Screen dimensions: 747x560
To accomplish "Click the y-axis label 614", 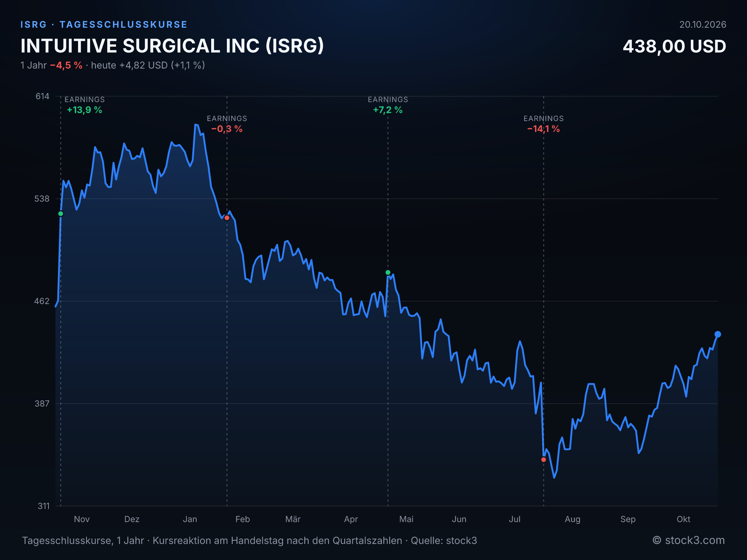I will click(42, 96).
